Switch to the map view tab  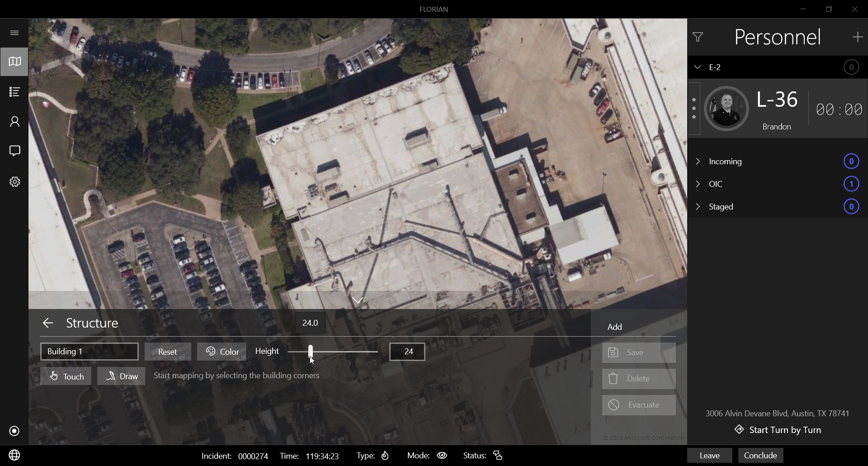click(14, 62)
